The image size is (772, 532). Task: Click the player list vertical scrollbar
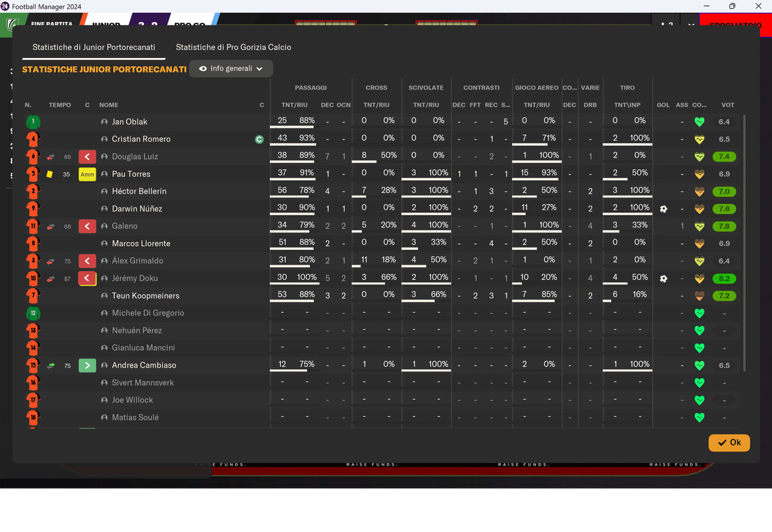[744, 243]
